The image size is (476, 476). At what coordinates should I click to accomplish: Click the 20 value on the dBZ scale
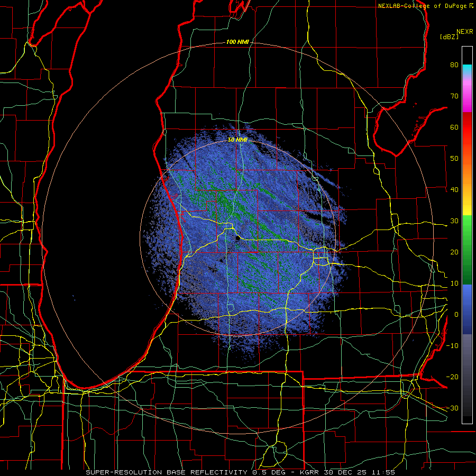click(454, 252)
